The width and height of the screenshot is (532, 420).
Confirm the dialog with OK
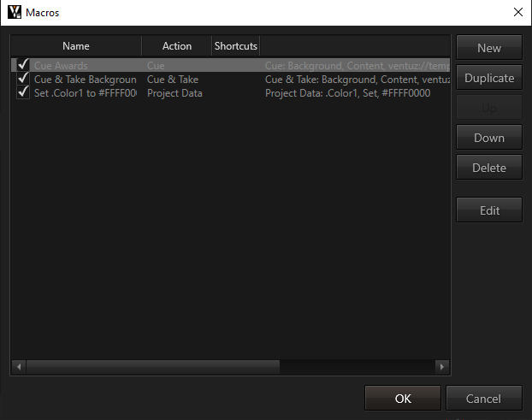(x=403, y=399)
